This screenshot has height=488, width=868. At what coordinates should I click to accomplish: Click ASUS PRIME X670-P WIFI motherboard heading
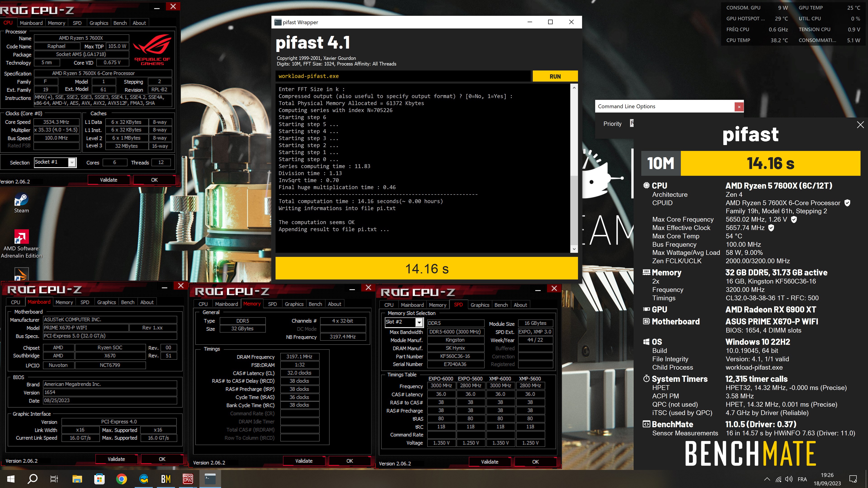click(772, 322)
